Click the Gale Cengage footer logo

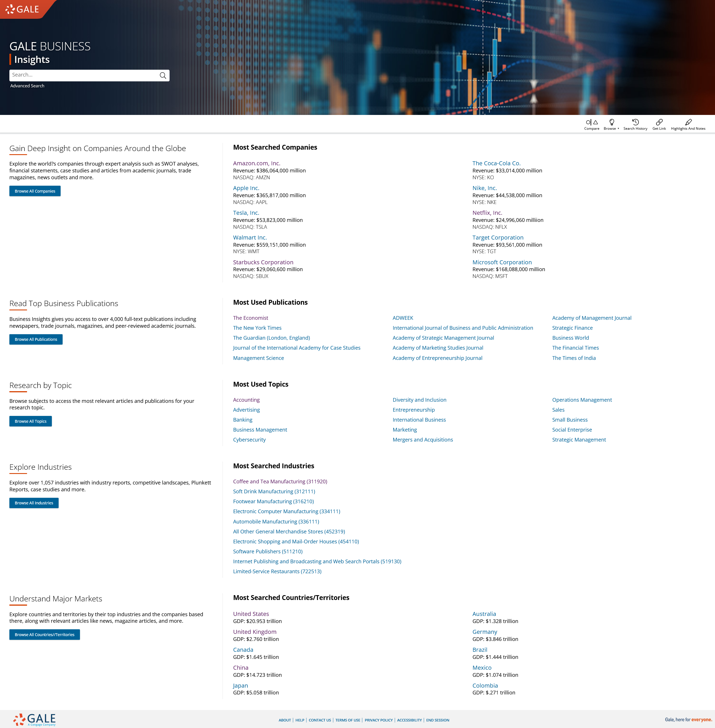pos(34,719)
